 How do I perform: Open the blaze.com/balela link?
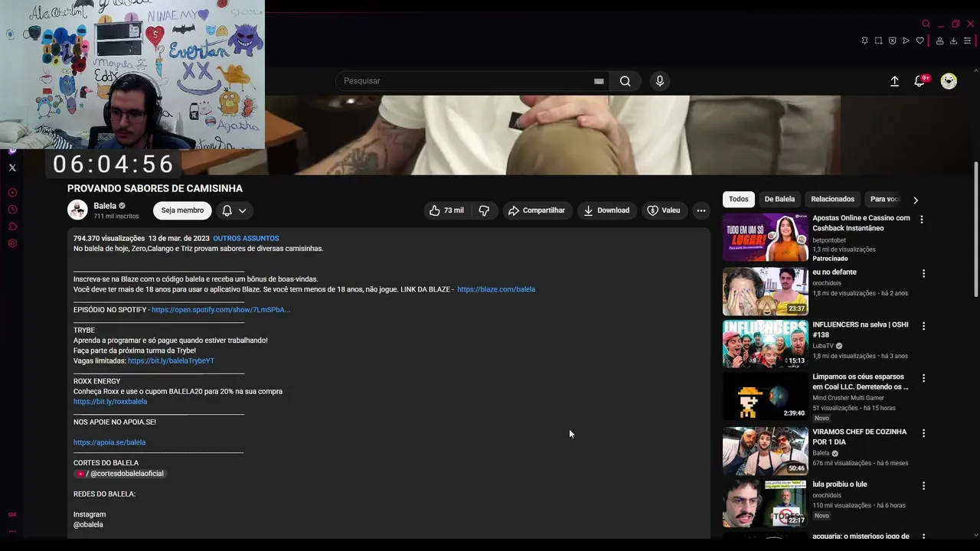496,289
